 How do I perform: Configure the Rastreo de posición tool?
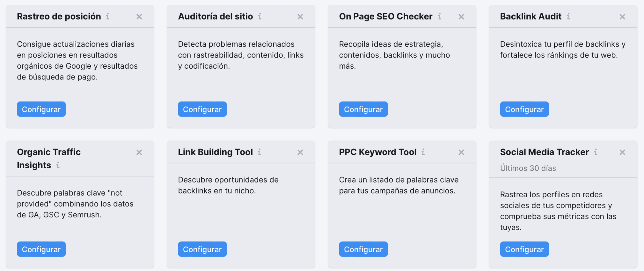[41, 109]
